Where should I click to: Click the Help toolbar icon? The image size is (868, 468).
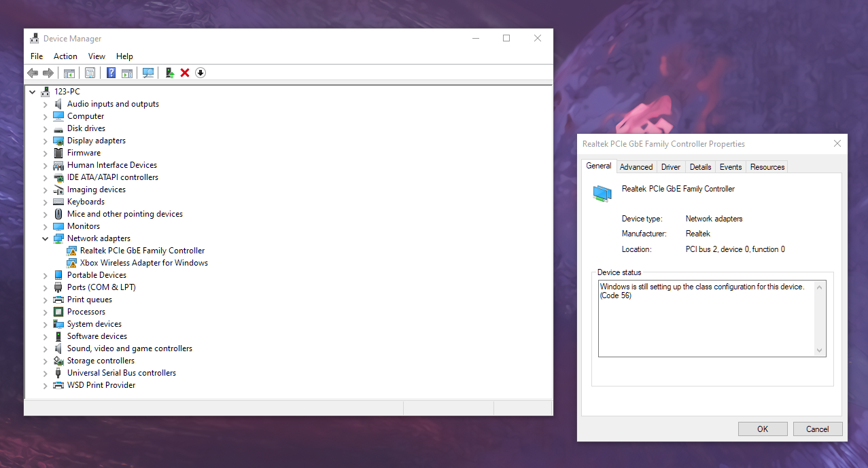[x=111, y=73]
